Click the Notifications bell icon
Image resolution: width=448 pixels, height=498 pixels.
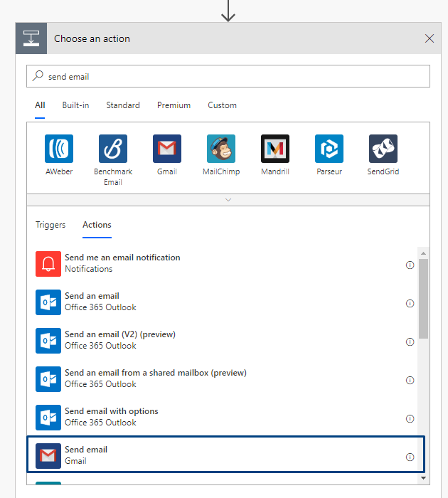48,264
